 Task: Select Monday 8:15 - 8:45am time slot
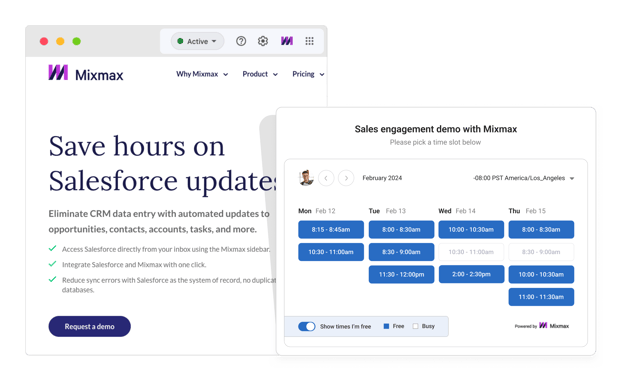(x=331, y=229)
